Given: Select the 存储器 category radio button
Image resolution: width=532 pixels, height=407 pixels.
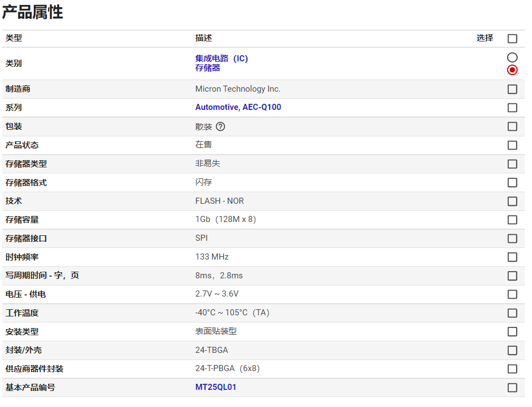Looking at the screenshot, I should coord(512,70).
